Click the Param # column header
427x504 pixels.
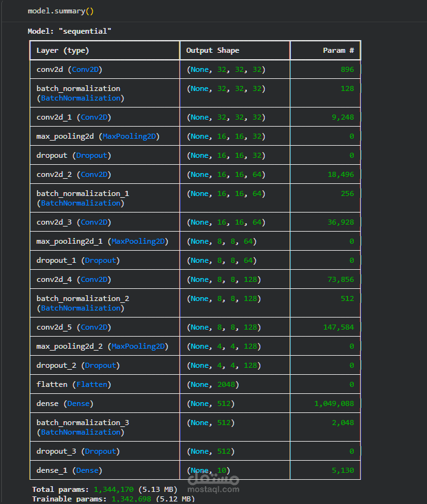tap(342, 50)
